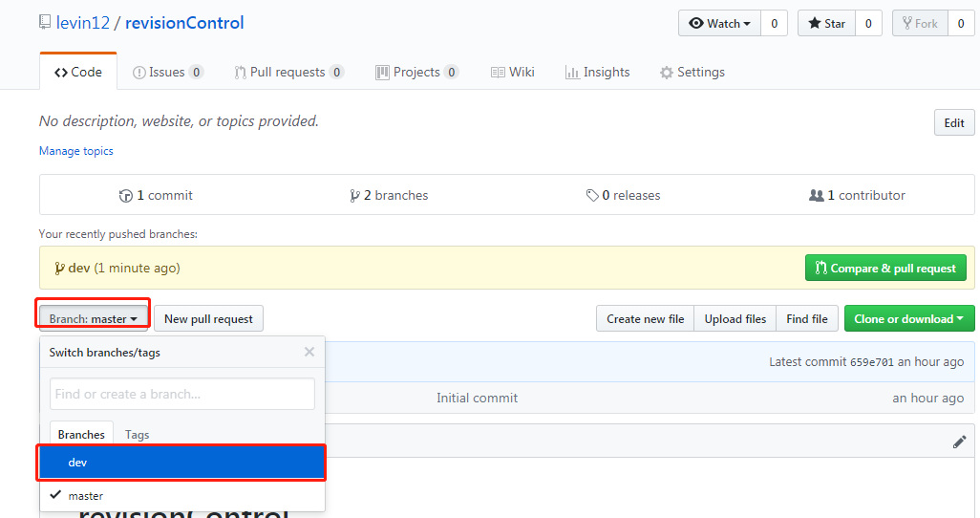Click the Wiki book icon
The height and width of the screenshot is (518, 980).
coord(498,73)
